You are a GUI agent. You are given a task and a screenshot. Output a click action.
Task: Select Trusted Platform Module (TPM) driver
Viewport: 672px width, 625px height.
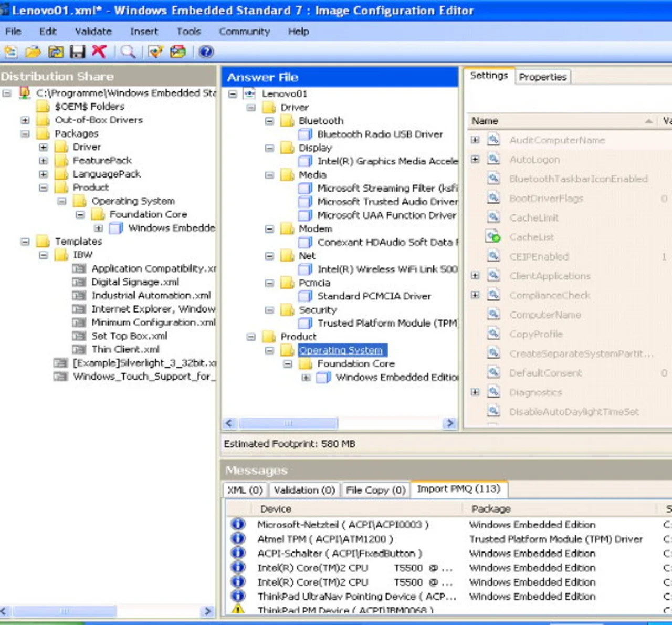387,324
